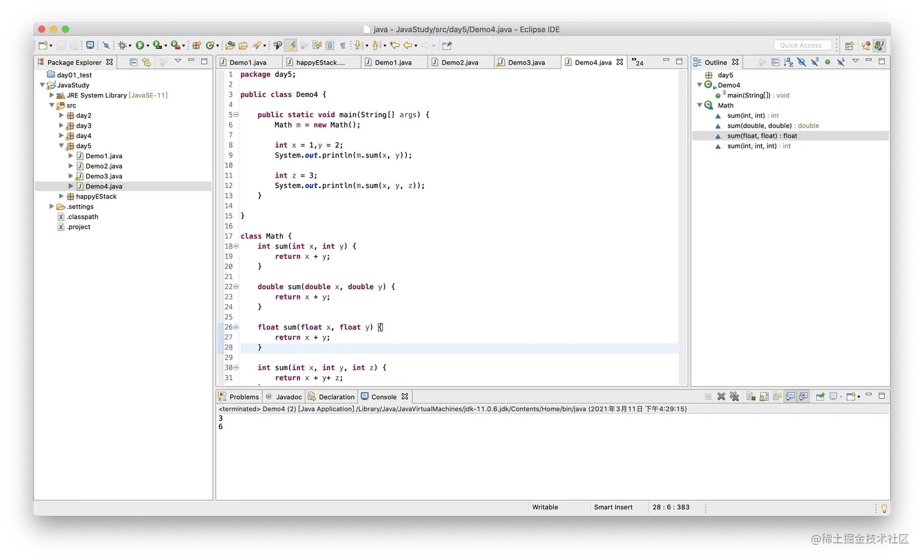Collapse JavaStudy project tree

(42, 85)
